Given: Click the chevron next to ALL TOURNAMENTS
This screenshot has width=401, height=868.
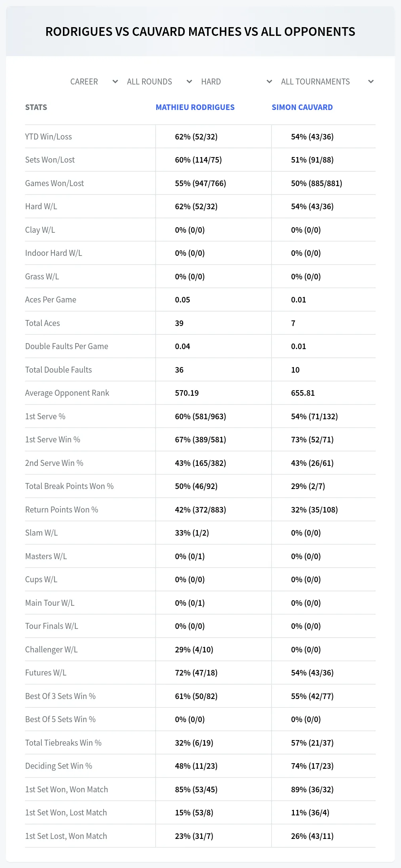Looking at the screenshot, I should pos(371,82).
